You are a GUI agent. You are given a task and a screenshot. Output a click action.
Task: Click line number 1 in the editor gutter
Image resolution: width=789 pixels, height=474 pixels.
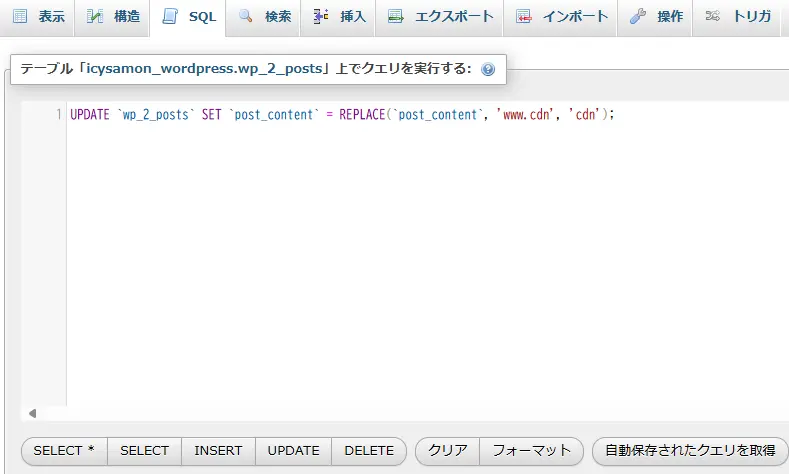[58, 115]
